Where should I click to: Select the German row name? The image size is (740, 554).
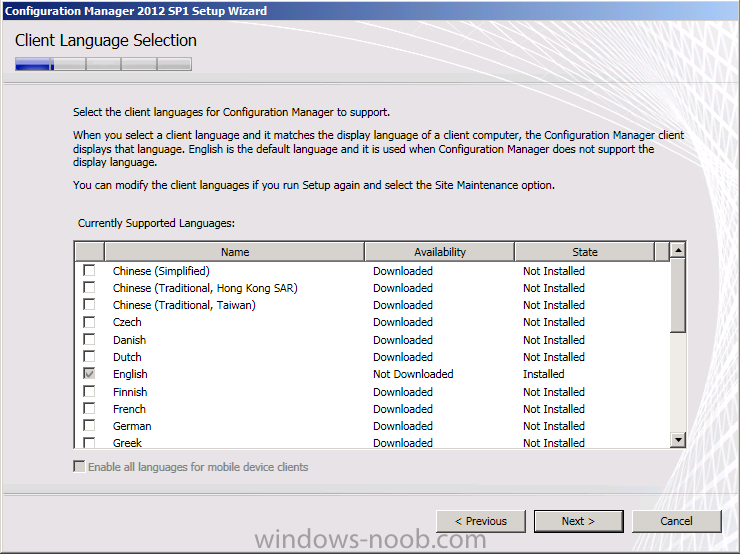click(132, 426)
